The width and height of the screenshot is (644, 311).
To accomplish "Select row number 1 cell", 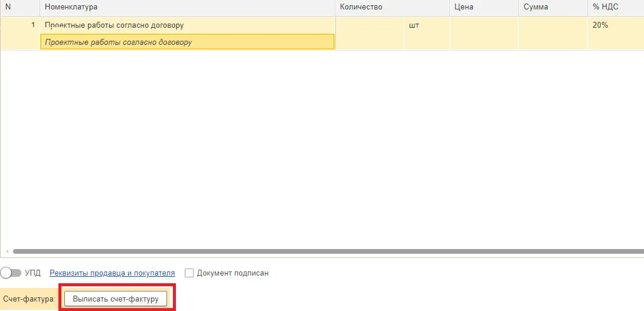I will click(20, 33).
